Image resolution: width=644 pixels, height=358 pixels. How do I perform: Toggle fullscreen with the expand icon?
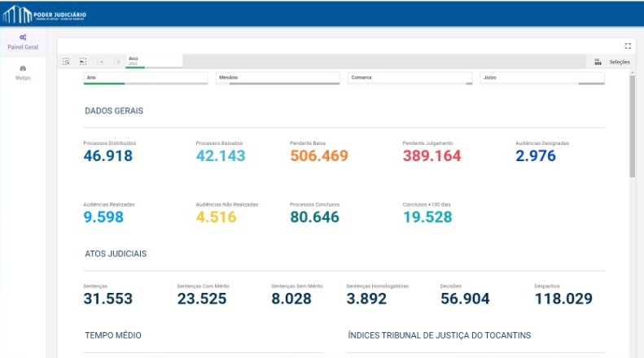(x=628, y=46)
